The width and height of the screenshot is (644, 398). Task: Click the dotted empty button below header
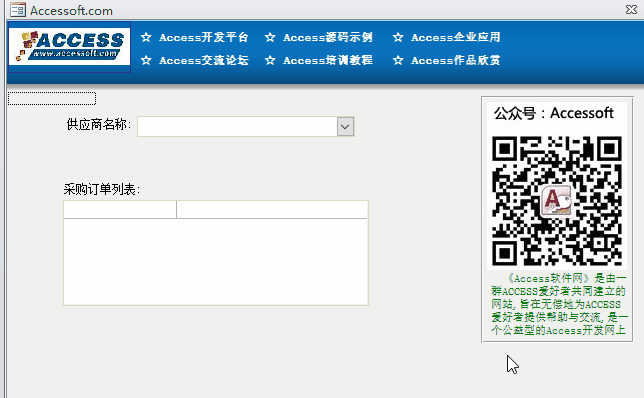pyautogui.click(x=52, y=99)
